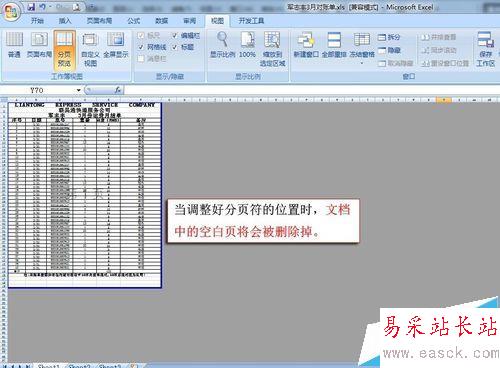Open the 审阅 ribbon tab
This screenshot has height=368, width=500.
pos(190,21)
